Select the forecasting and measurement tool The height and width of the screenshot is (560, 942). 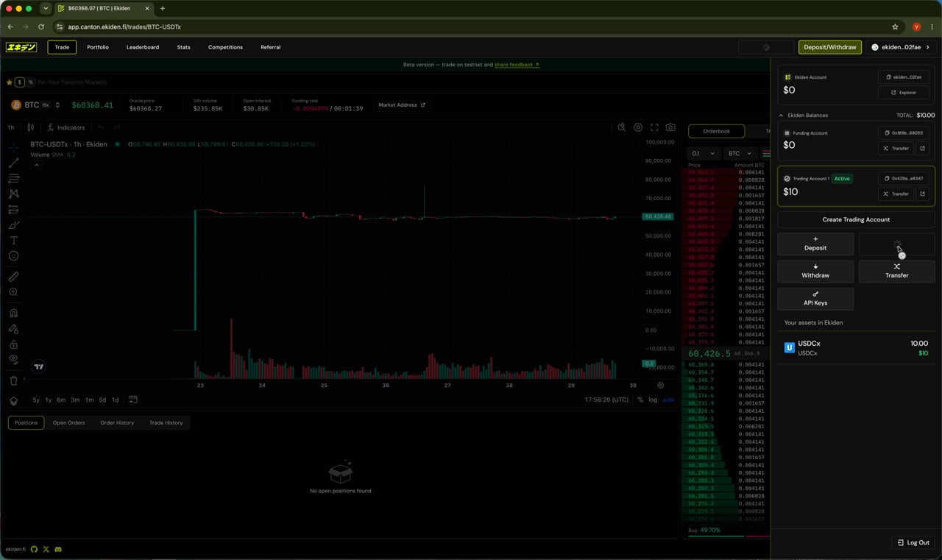[13, 210]
